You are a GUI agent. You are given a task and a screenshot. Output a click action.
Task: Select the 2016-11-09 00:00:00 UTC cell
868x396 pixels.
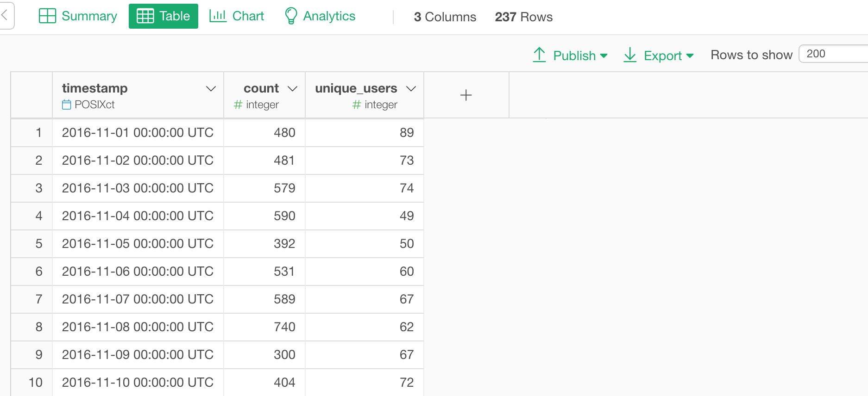[x=138, y=355]
